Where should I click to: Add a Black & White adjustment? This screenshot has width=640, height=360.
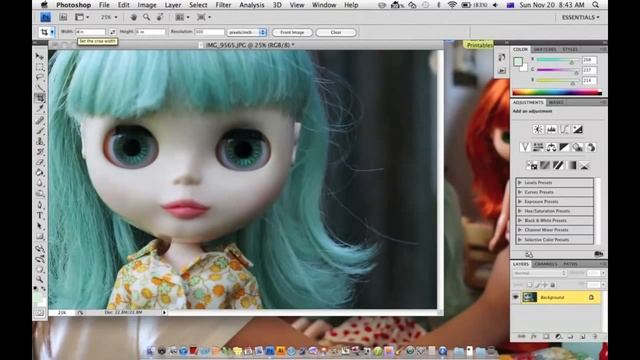click(564, 147)
